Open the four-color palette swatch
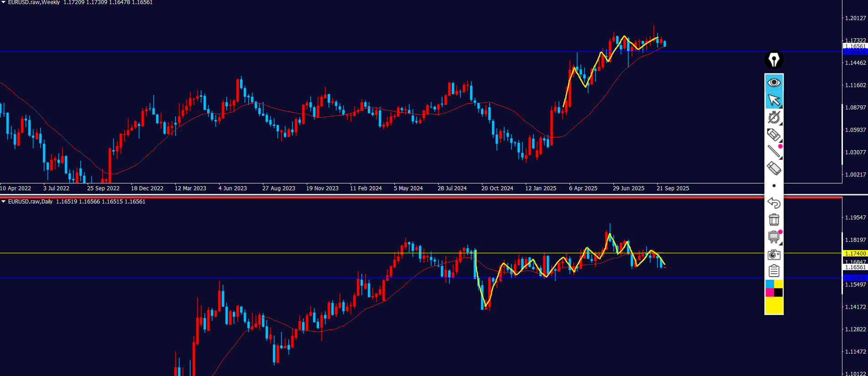868x376 pixels. [774, 288]
